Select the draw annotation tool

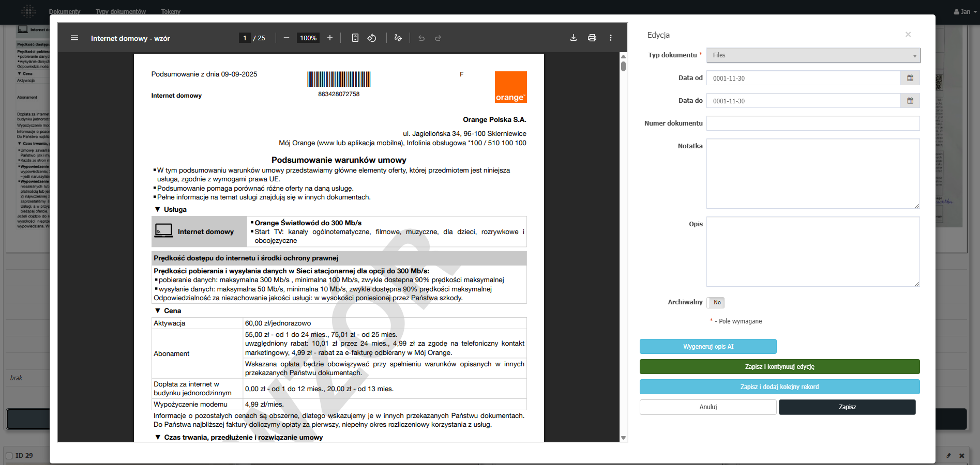[398, 38]
